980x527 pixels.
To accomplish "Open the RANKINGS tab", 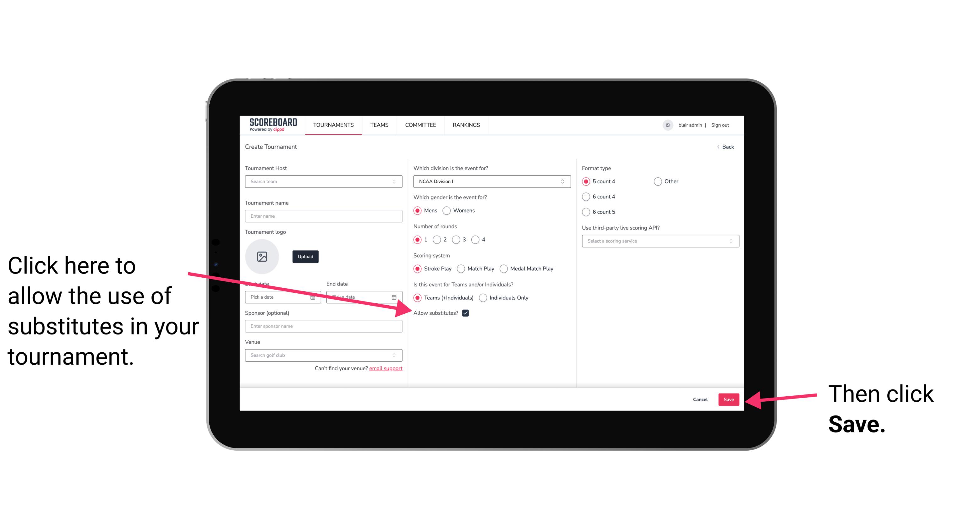I will pyautogui.click(x=466, y=125).
